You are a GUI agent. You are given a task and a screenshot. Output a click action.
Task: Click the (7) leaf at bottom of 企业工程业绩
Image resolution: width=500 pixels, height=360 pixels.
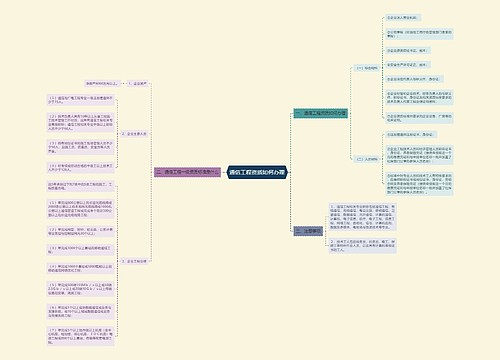pyautogui.click(x=81, y=336)
